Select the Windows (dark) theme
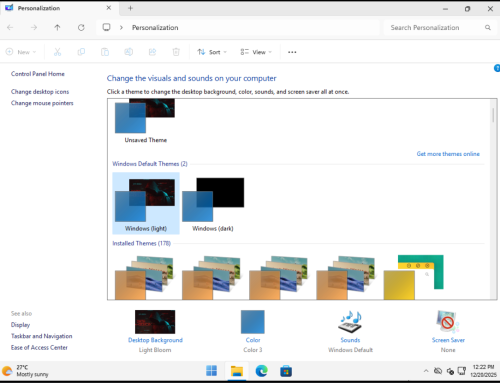 (x=213, y=204)
